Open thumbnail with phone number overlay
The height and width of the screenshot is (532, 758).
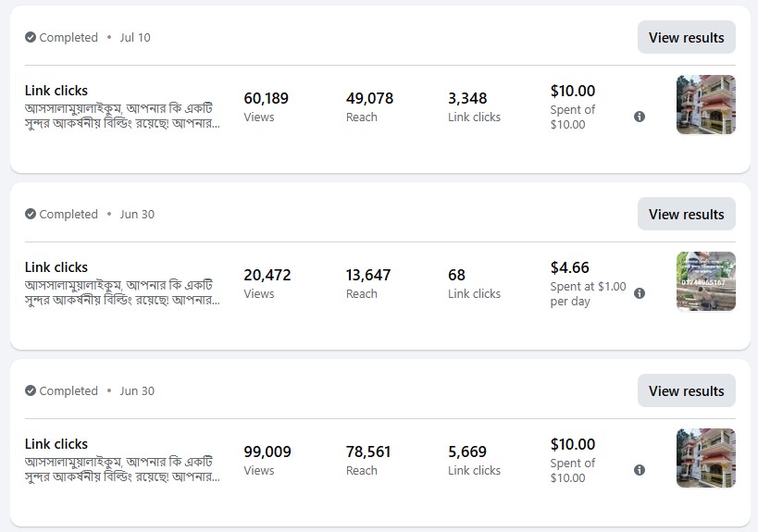(706, 281)
